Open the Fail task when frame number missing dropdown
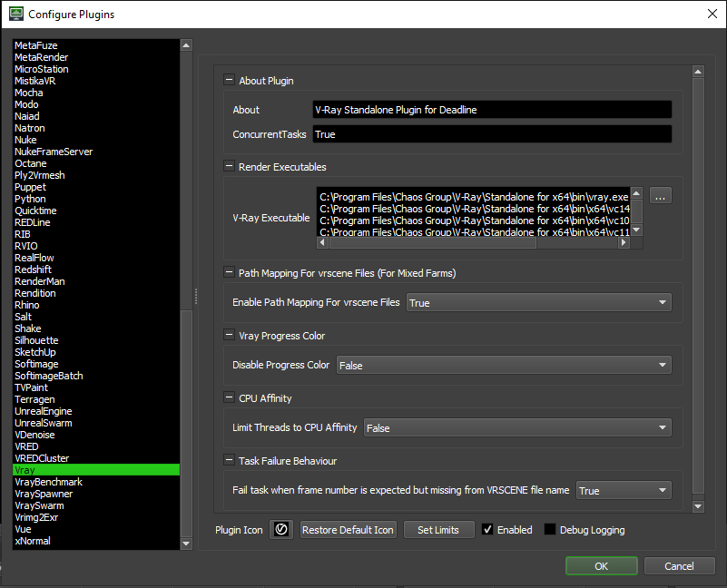The width and height of the screenshot is (727, 588). point(624,490)
